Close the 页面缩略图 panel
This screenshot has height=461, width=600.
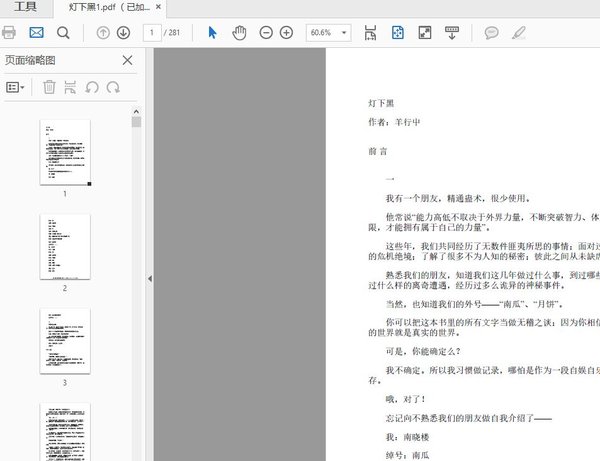pos(127,60)
